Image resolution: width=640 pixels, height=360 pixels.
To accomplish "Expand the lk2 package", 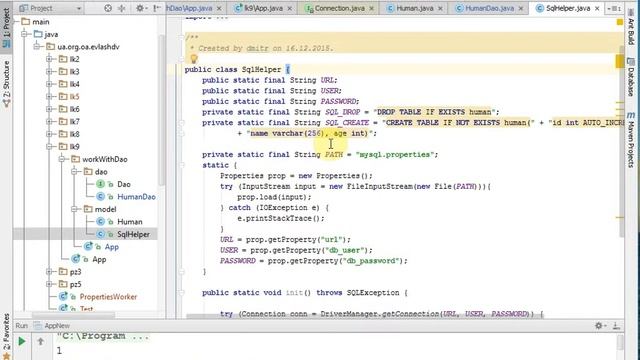I will (49, 59).
